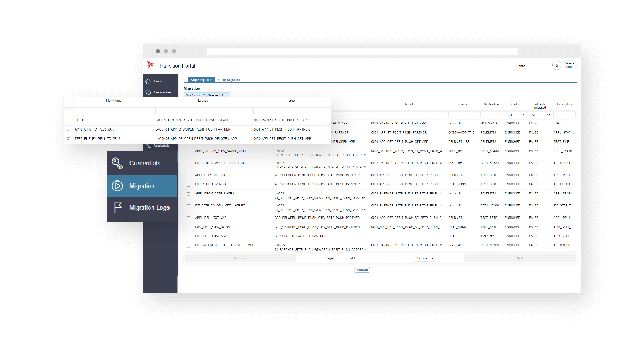
Task: Open Prerequisites in the sidebar menu
Action: click(x=160, y=92)
